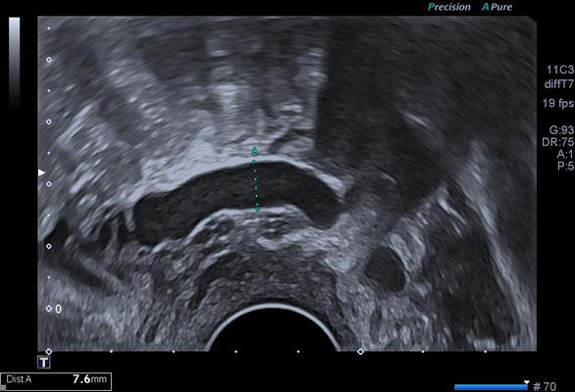Click the bottom-left corner diamond of the scale

(49, 352)
